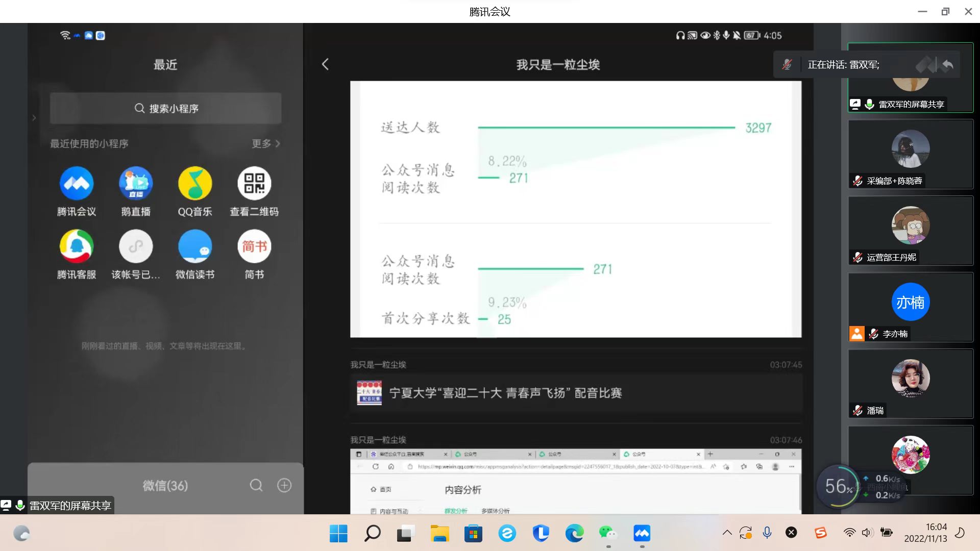
Task: Launch the QQ音乐 mini program
Action: click(x=195, y=184)
